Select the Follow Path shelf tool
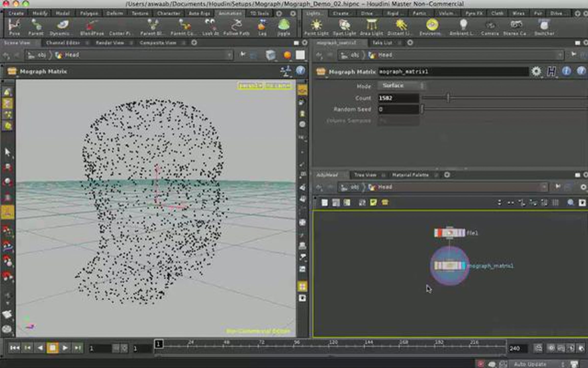 pos(236,27)
